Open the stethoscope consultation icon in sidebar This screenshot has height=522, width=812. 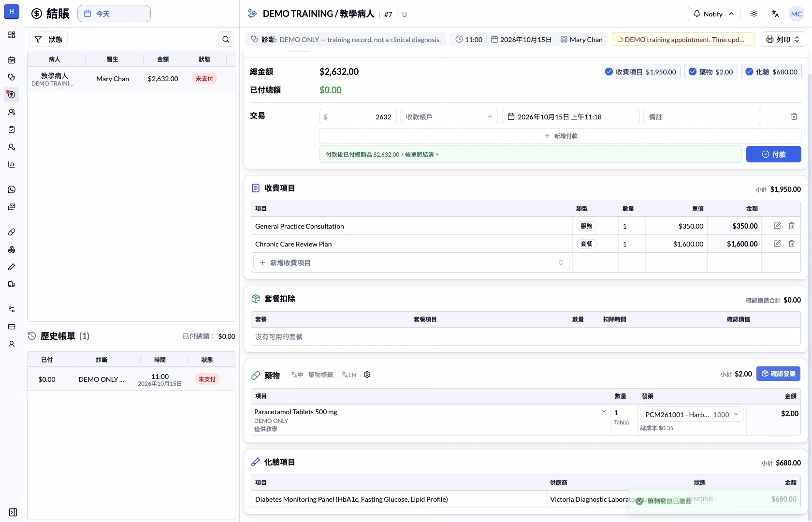tap(12, 77)
